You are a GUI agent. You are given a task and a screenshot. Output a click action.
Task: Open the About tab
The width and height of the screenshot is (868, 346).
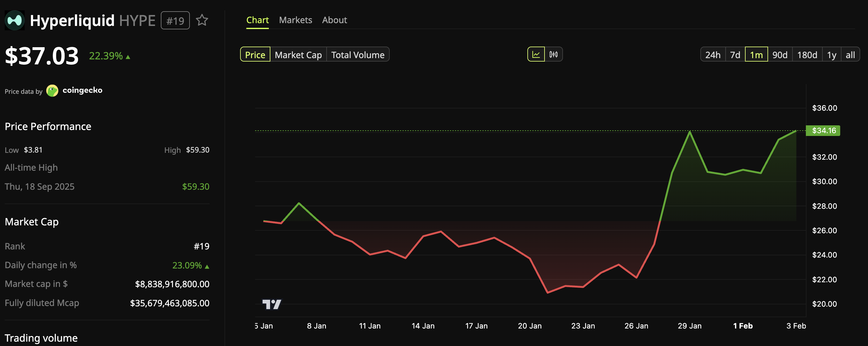click(334, 20)
